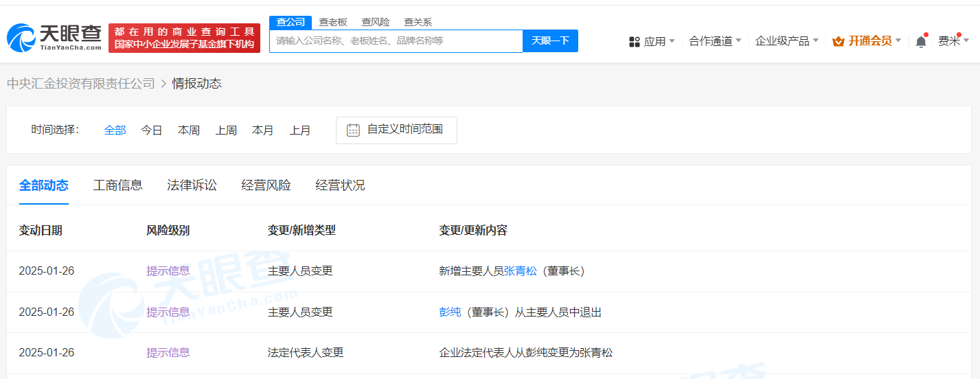Click the company name search input field
Screen dimensions: 980x379
point(396,41)
